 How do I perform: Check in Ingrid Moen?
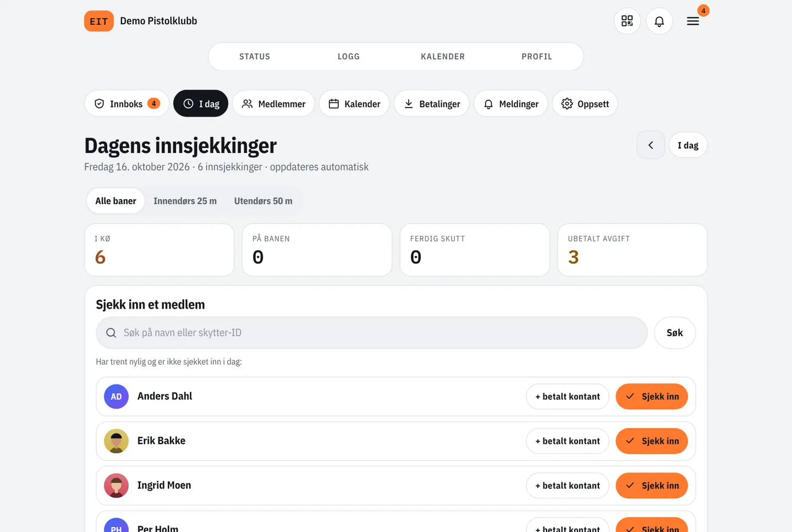652,486
